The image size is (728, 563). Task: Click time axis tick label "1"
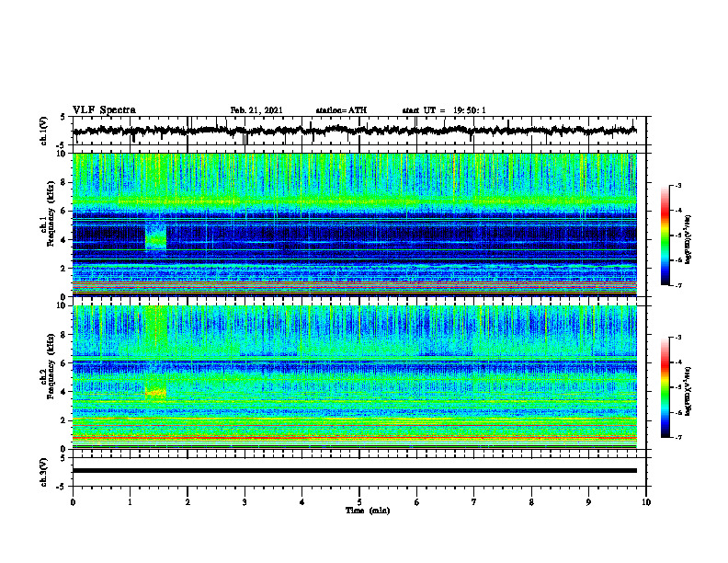[x=130, y=502]
